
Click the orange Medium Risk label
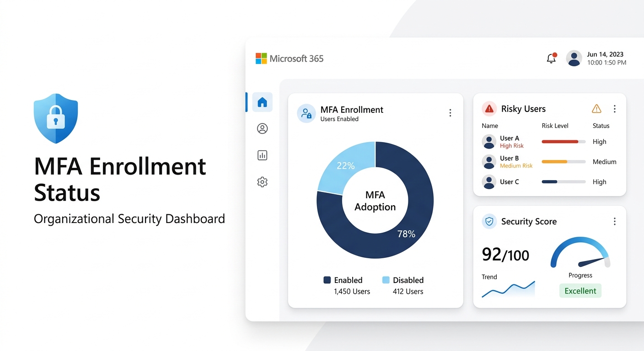click(516, 166)
